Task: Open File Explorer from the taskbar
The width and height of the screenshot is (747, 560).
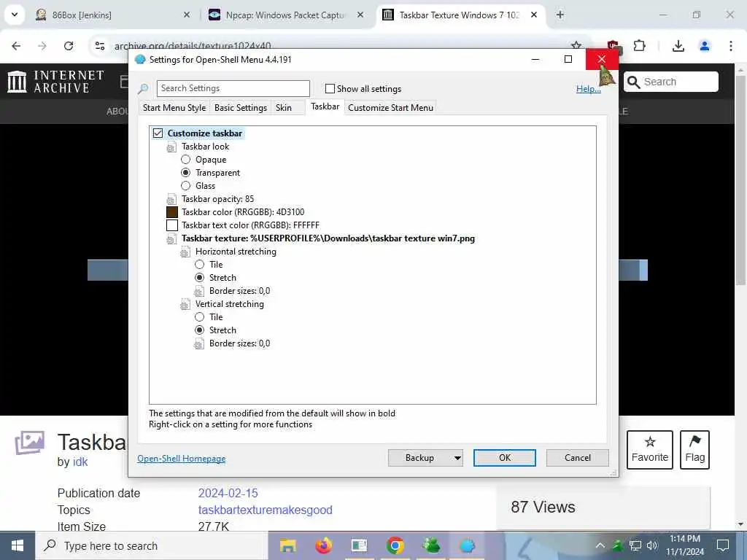Action: coord(287,545)
